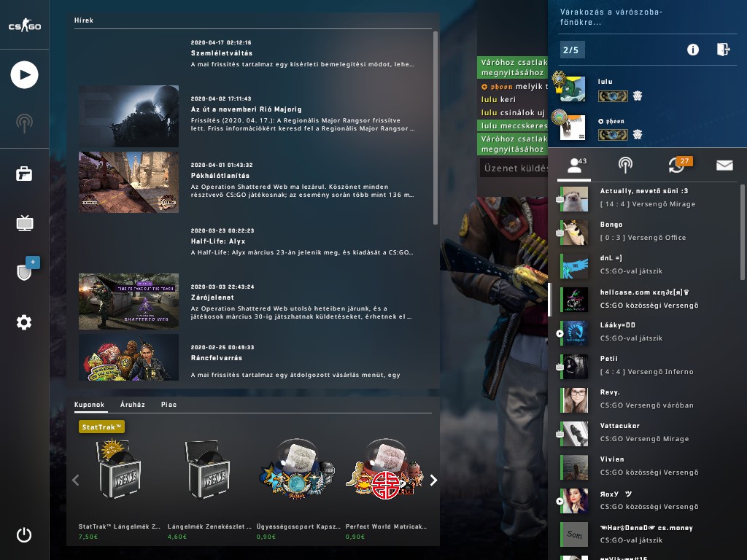Switch to the friends list tab
The width and height of the screenshot is (747, 560).
pyautogui.click(x=576, y=166)
